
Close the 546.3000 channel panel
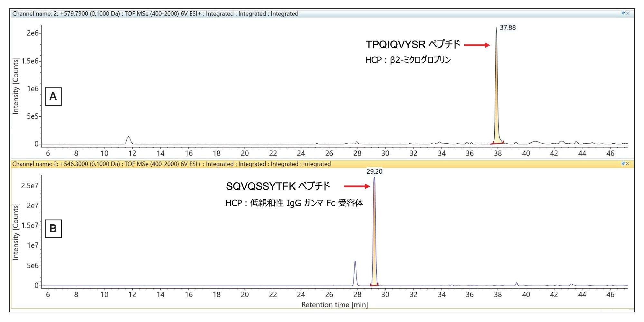coord(628,163)
